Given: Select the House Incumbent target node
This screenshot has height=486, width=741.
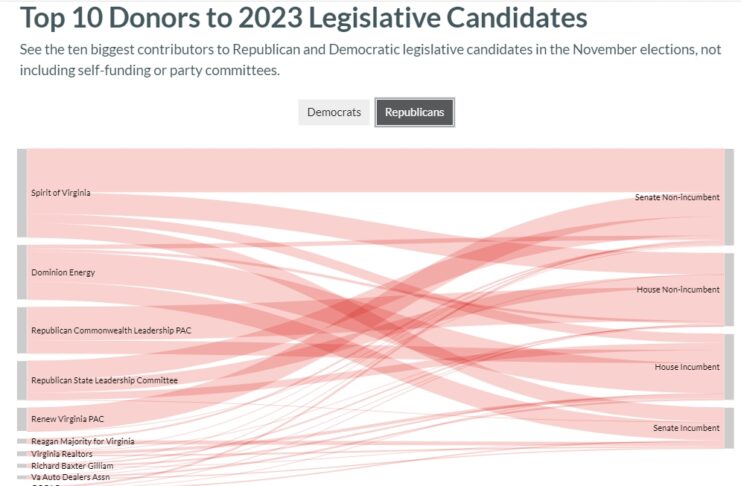Looking at the screenshot, I should [687, 367].
